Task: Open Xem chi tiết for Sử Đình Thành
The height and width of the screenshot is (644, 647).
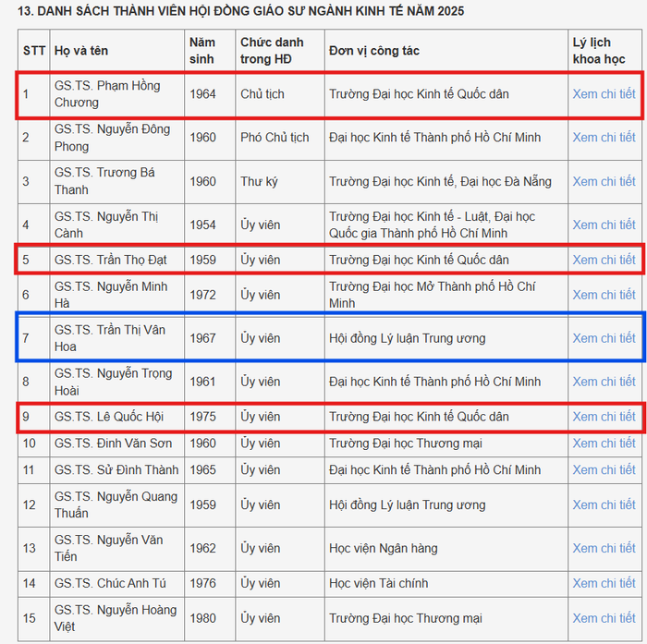Action: (x=604, y=470)
